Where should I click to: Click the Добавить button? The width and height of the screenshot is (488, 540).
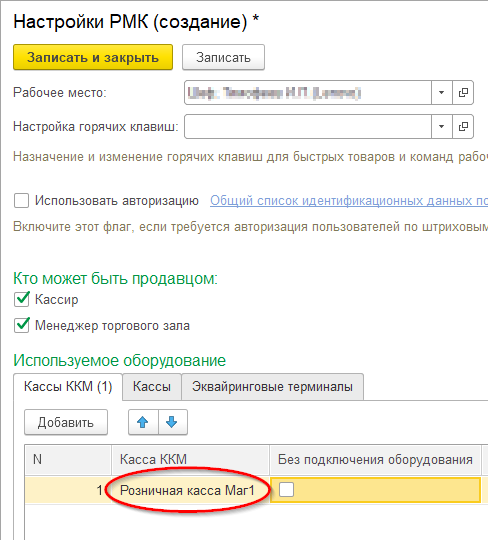click(66, 422)
